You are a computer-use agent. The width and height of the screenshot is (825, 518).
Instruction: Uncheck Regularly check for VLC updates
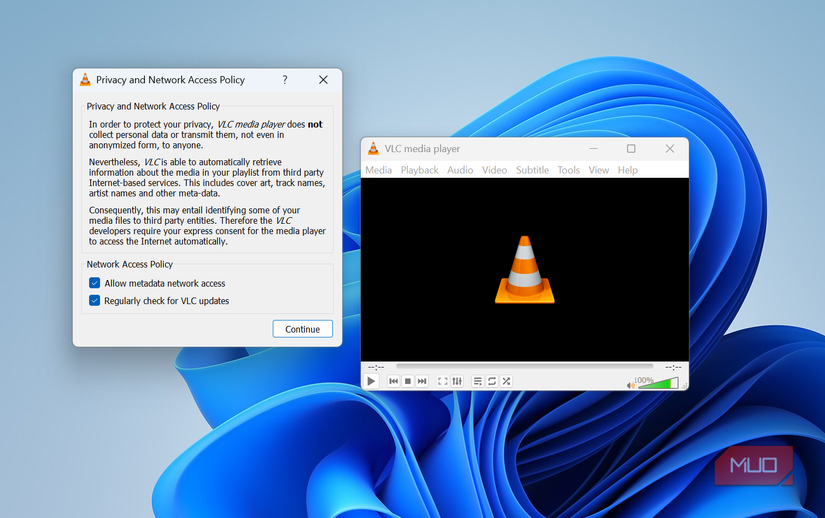pos(95,300)
